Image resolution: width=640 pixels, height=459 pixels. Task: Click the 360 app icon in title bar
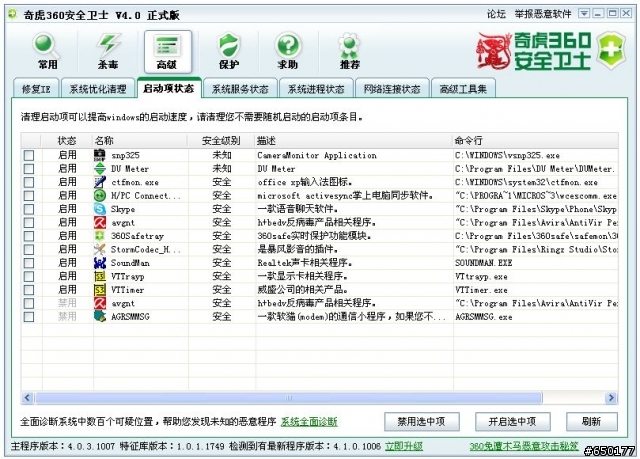point(13,15)
